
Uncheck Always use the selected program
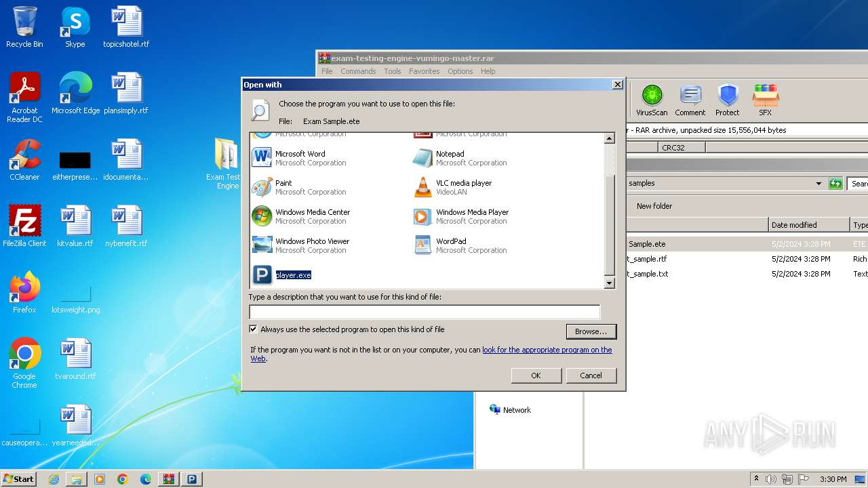click(254, 329)
